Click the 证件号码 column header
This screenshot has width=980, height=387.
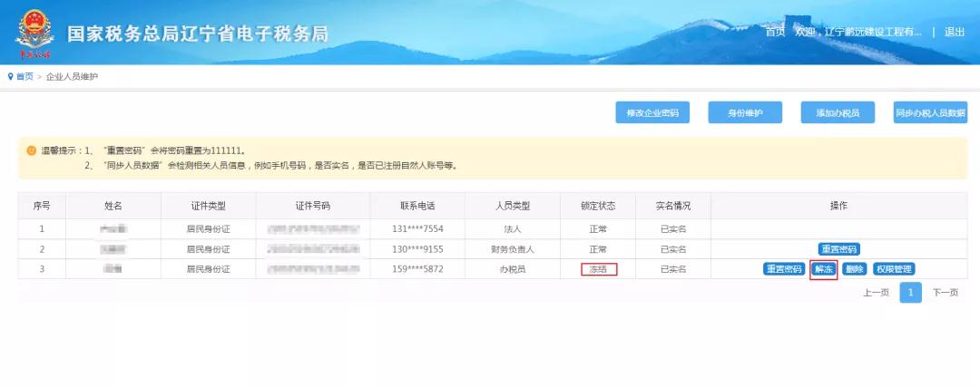coord(312,206)
